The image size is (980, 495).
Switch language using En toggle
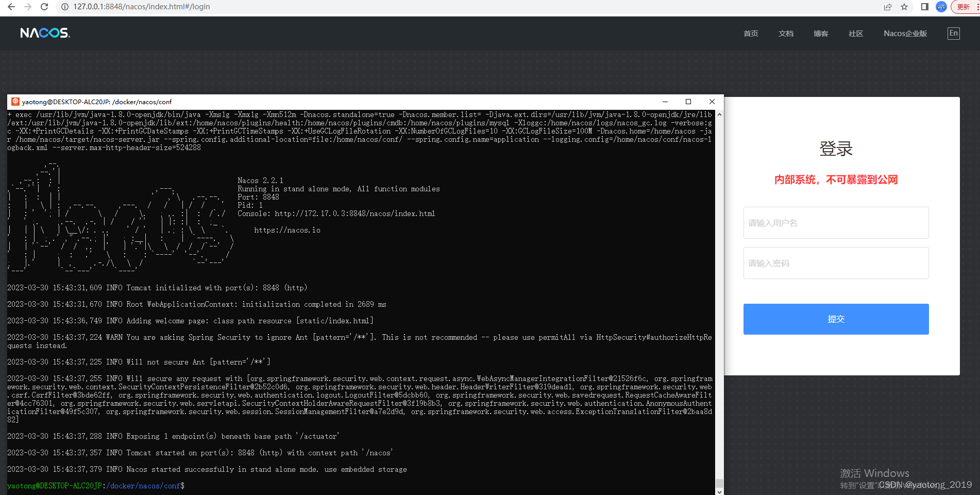(953, 33)
